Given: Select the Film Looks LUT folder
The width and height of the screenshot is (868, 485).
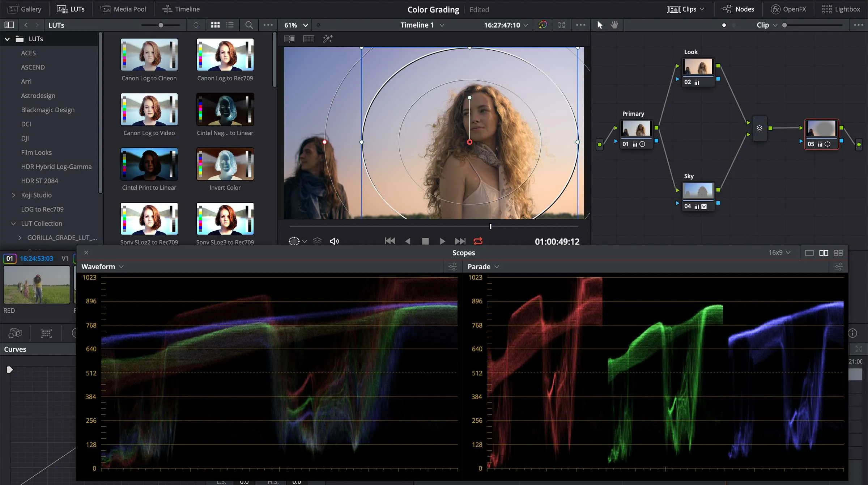Looking at the screenshot, I should (x=36, y=152).
